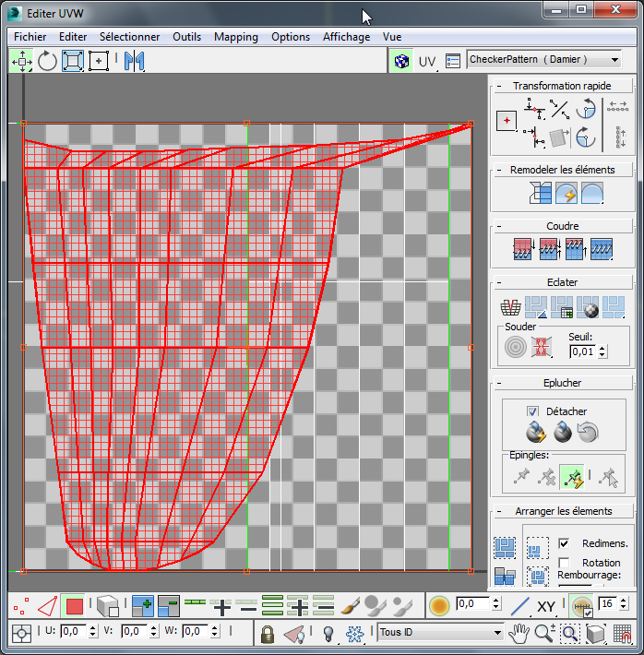Select the Rotate tool
Image resolution: width=644 pixels, height=655 pixels.
coord(47,61)
